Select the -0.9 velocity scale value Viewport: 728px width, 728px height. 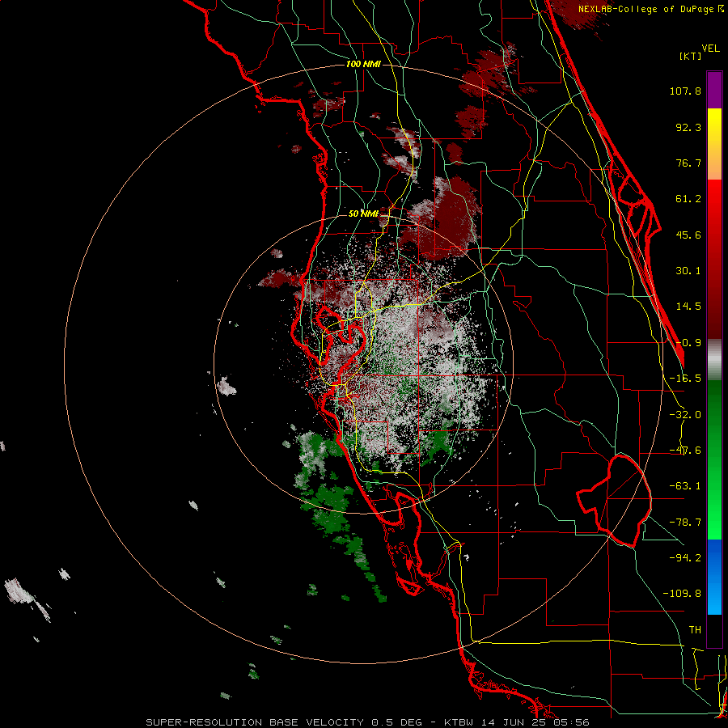[x=688, y=343]
